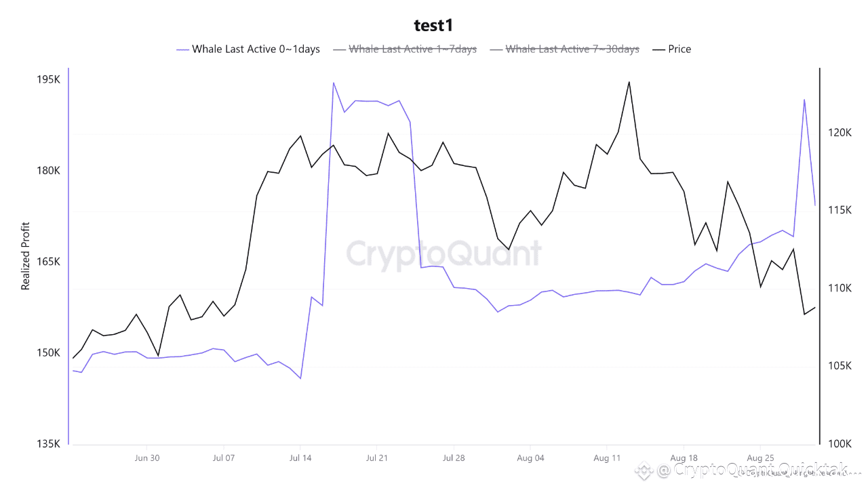Click the Aug 25 date tick
868x488 pixels.
click(760, 457)
